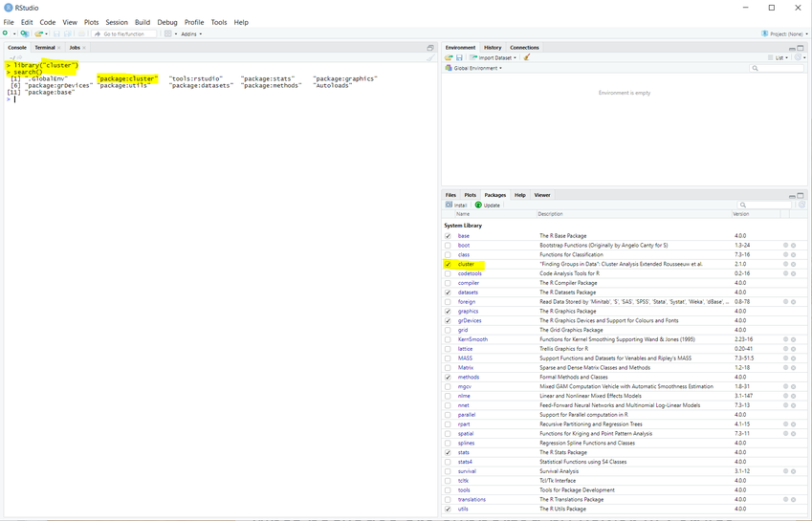Open the translations package link
This screenshot has height=521, width=812.
pyautogui.click(x=472, y=499)
